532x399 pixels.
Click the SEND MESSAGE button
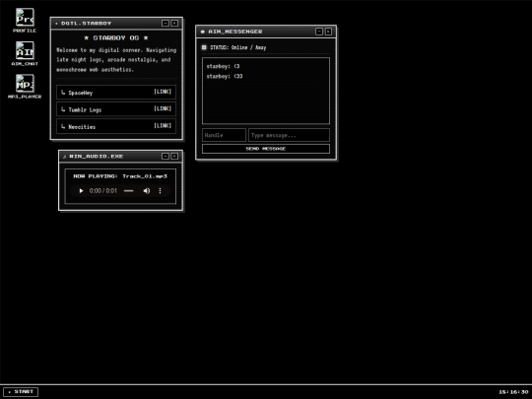[266, 149]
